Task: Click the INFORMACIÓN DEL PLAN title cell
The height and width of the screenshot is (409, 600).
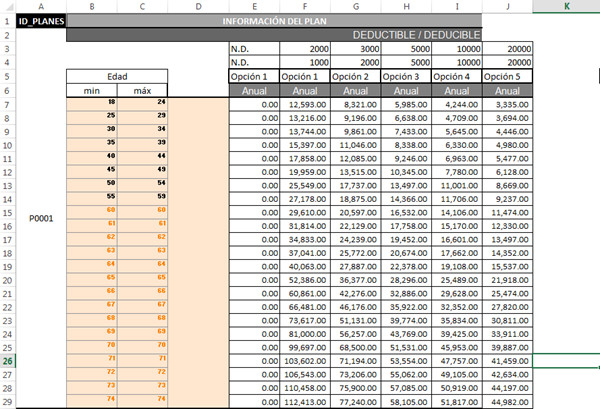Action: tap(273, 20)
